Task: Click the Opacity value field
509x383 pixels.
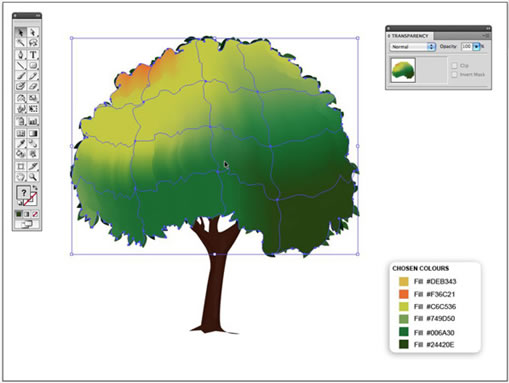Action: click(467, 47)
